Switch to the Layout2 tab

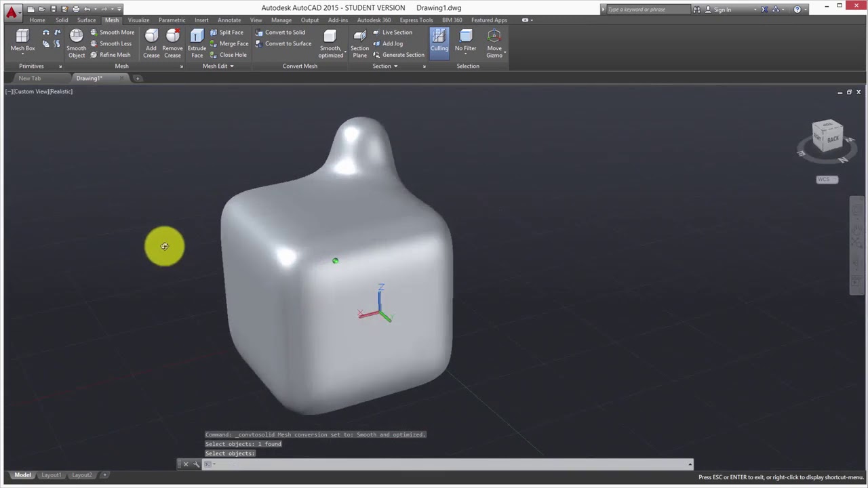[x=82, y=475]
